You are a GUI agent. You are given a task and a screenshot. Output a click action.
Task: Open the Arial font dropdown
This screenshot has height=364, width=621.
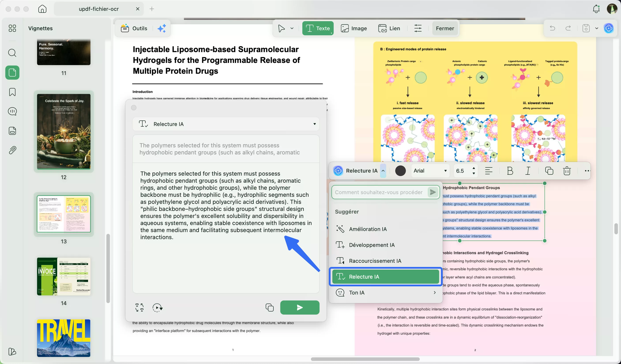430,171
